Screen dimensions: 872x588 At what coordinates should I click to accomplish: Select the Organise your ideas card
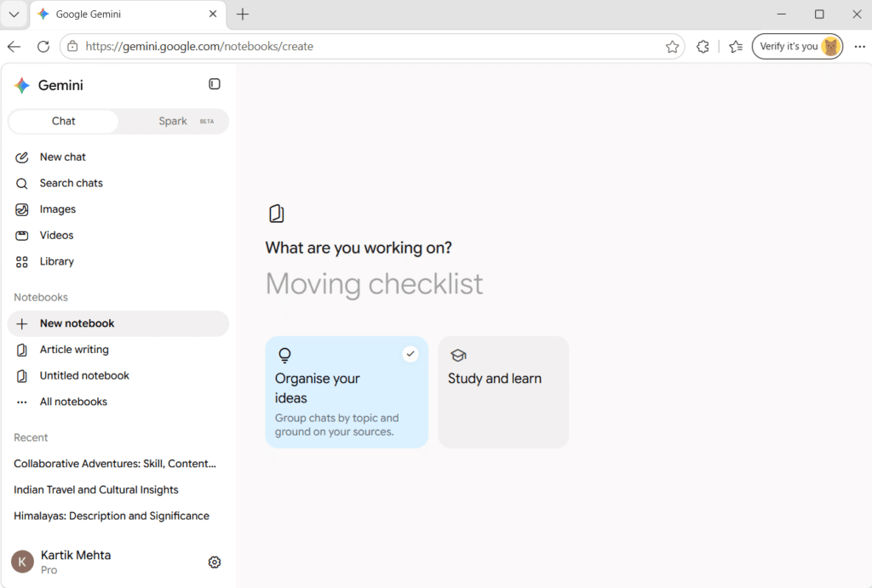(x=347, y=391)
